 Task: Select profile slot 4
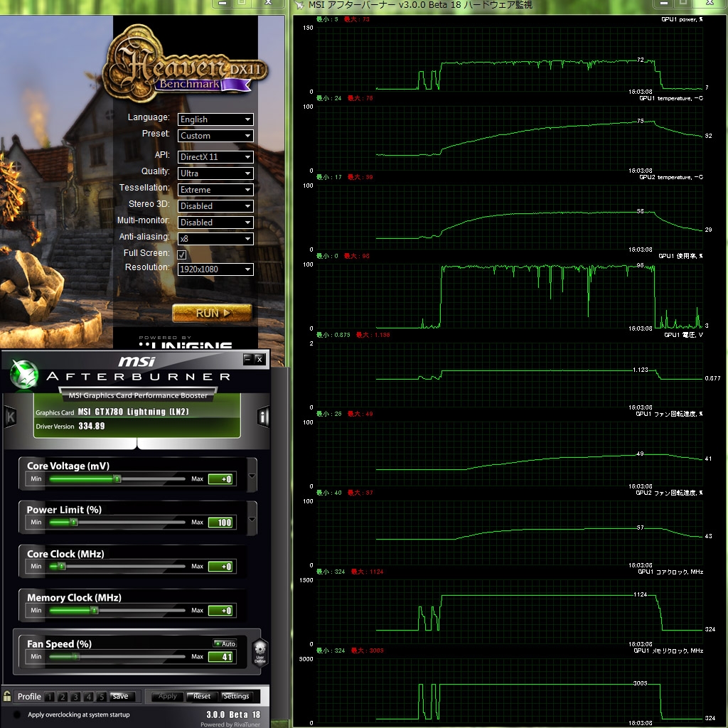coord(88,697)
